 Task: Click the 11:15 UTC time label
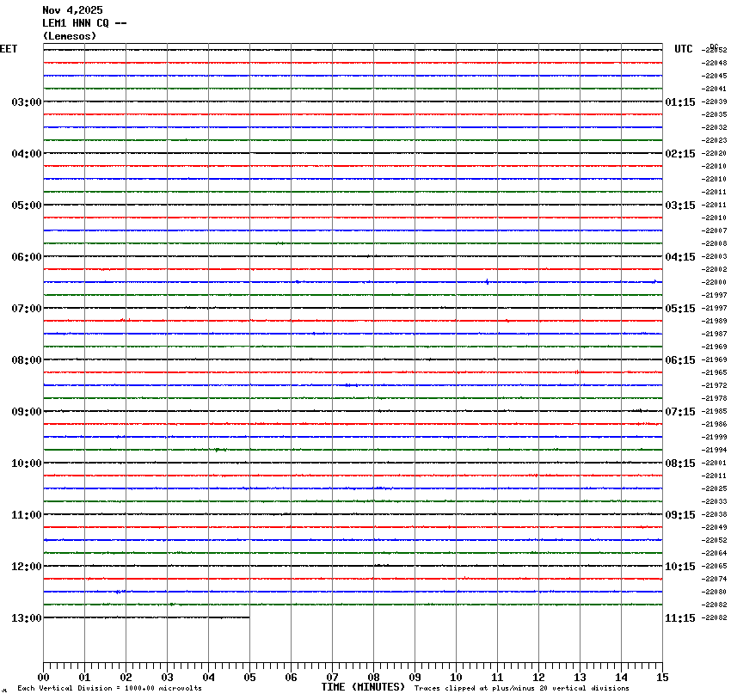tap(680, 618)
